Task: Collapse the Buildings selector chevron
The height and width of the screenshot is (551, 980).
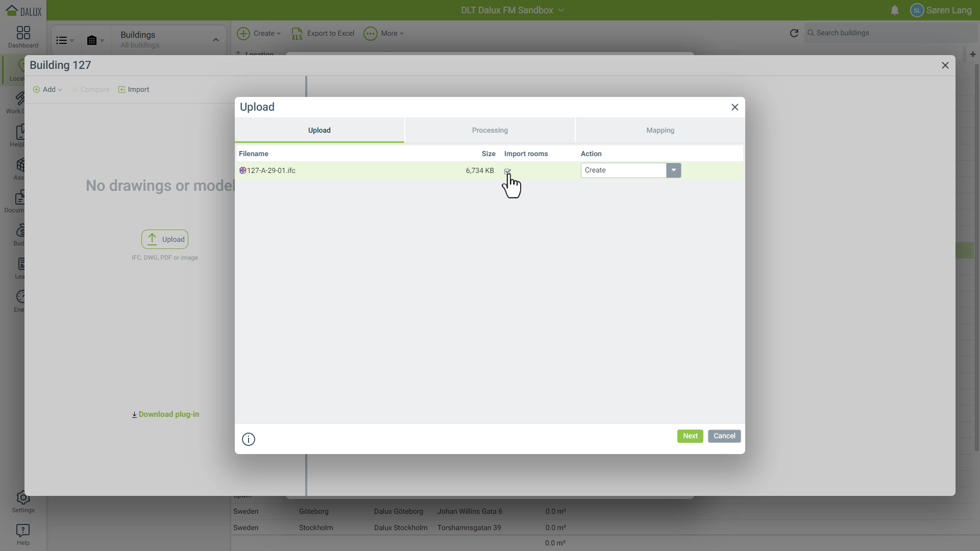Action: point(216,40)
